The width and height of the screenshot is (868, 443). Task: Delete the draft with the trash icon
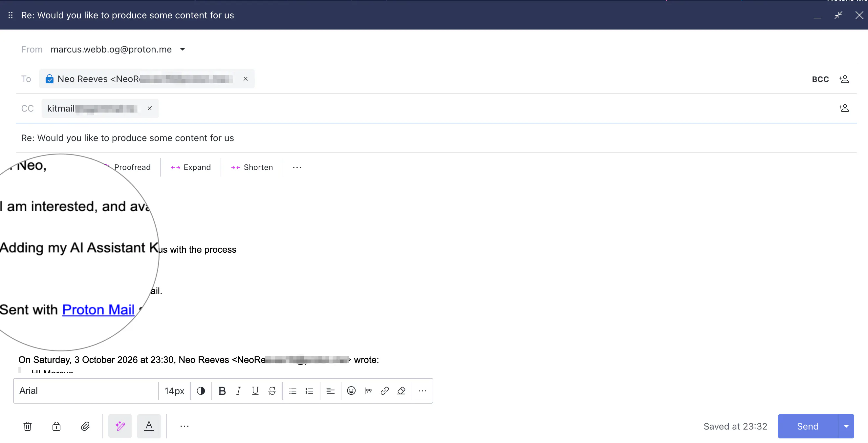pos(28,426)
